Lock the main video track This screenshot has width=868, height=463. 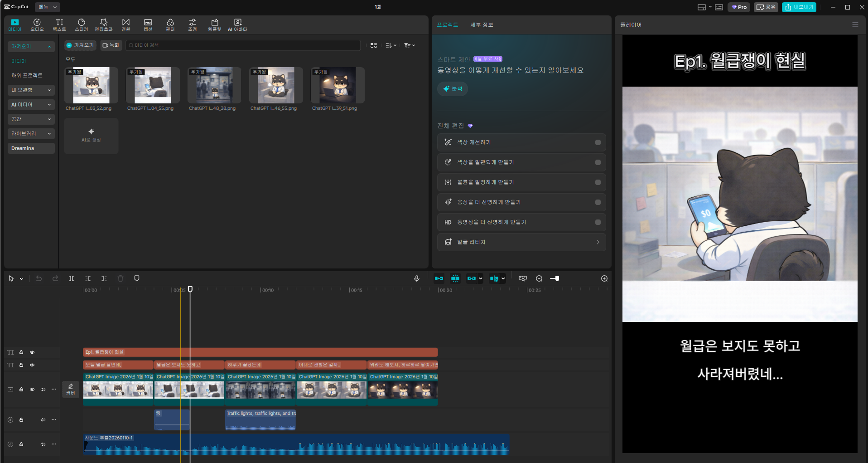21,390
